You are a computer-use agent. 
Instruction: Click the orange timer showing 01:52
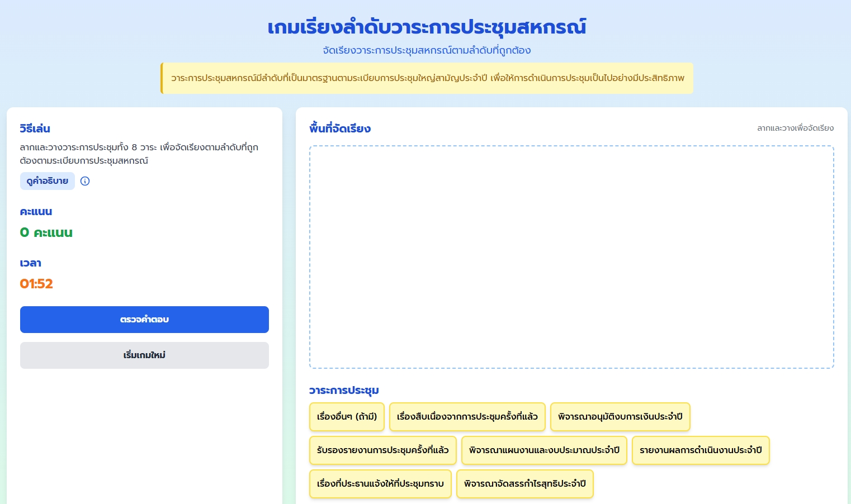(36, 284)
